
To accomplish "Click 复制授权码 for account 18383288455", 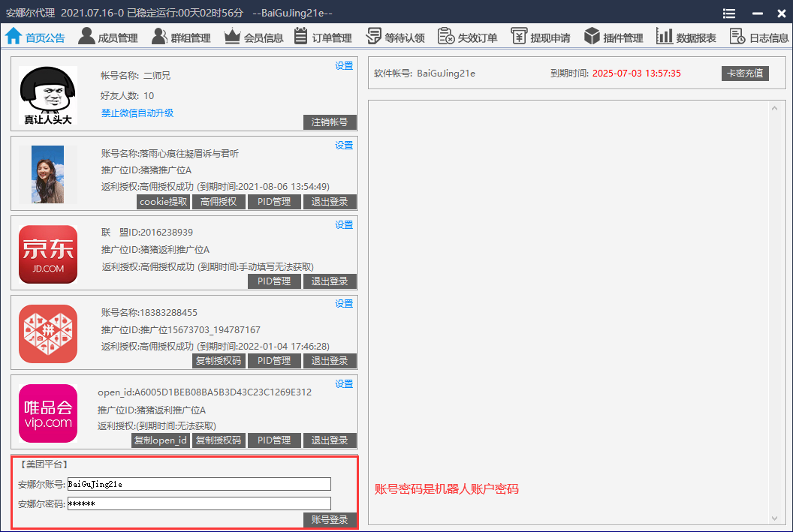I will point(219,361).
